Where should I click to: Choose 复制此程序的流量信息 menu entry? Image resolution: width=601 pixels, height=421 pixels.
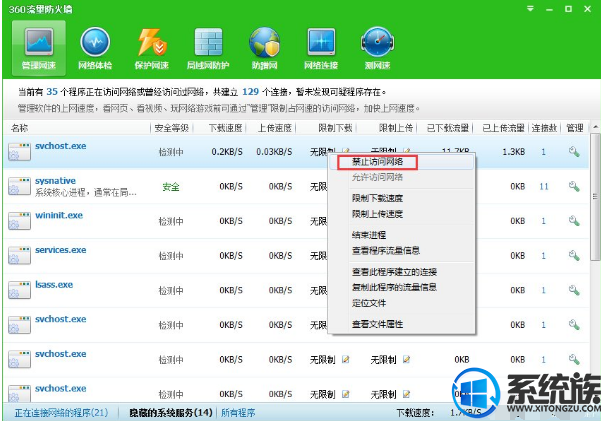[394, 287]
